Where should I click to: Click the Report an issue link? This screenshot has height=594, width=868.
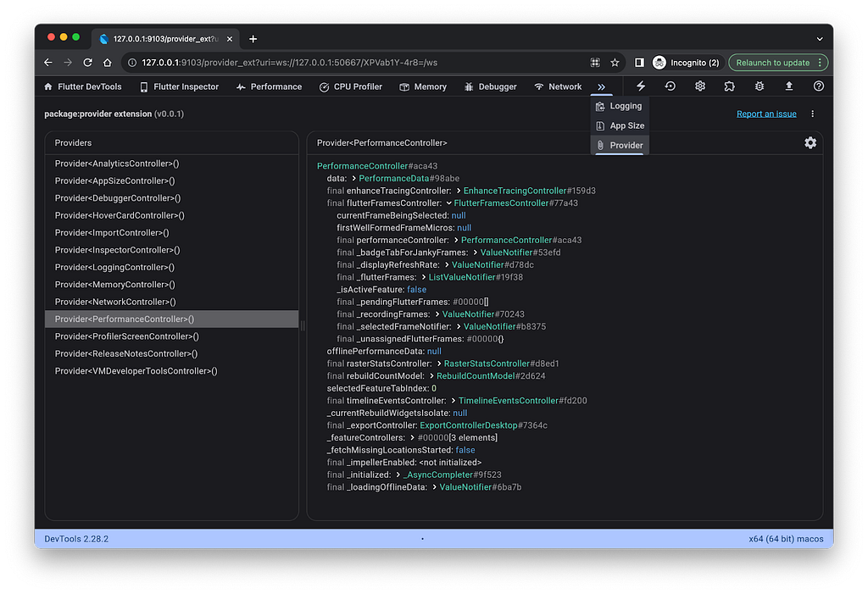766,114
